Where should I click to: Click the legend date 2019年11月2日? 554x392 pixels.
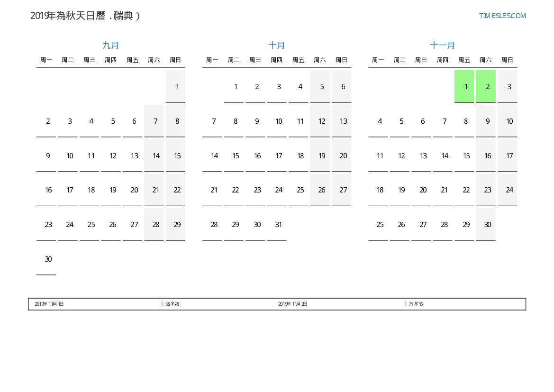[293, 304]
